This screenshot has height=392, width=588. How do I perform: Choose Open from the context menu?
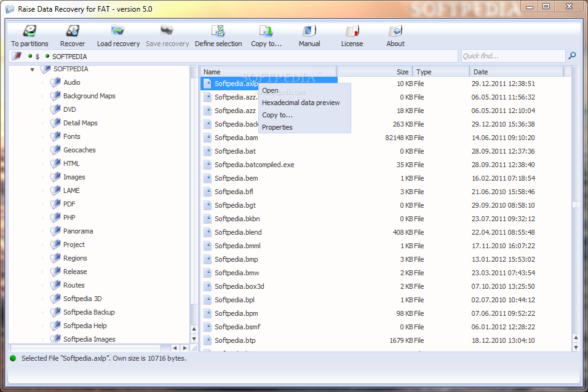(x=270, y=90)
